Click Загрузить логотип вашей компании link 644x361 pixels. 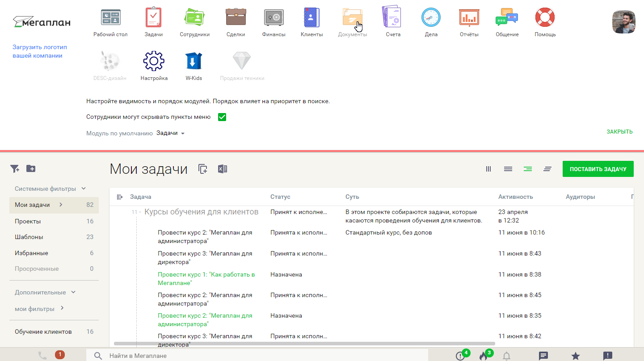[40, 51]
